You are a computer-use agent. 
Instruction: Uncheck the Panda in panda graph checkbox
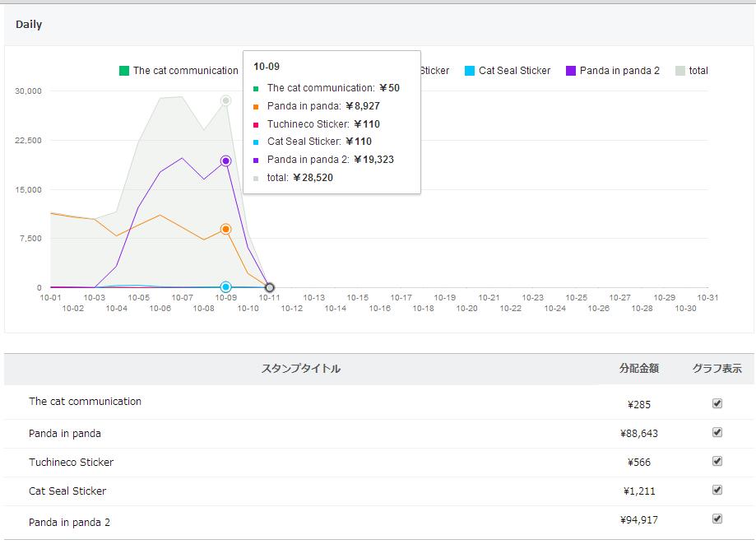(717, 432)
